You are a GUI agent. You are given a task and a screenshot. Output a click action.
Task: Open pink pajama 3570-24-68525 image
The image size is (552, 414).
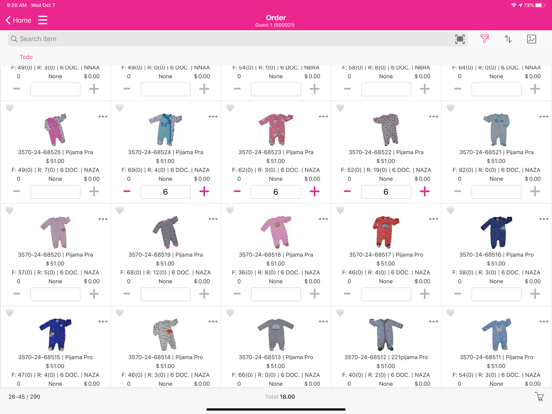tap(55, 130)
